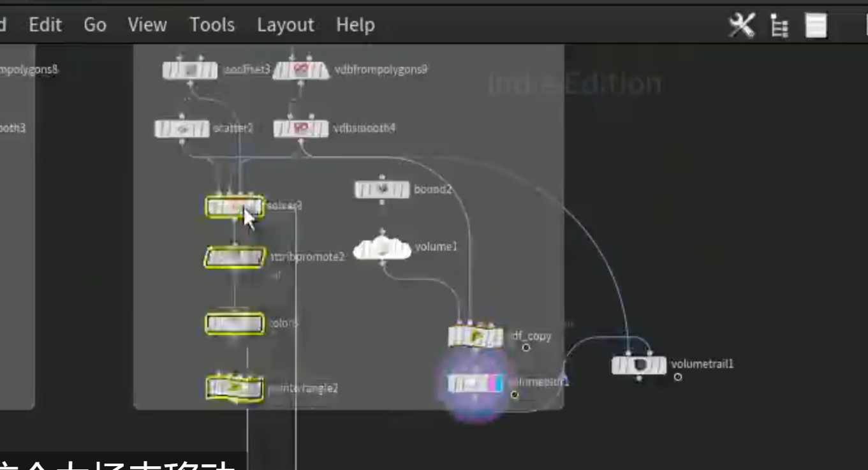This screenshot has height=470, width=868.
Task: Select the vdbfrompolygons9 node
Action: 301,71
